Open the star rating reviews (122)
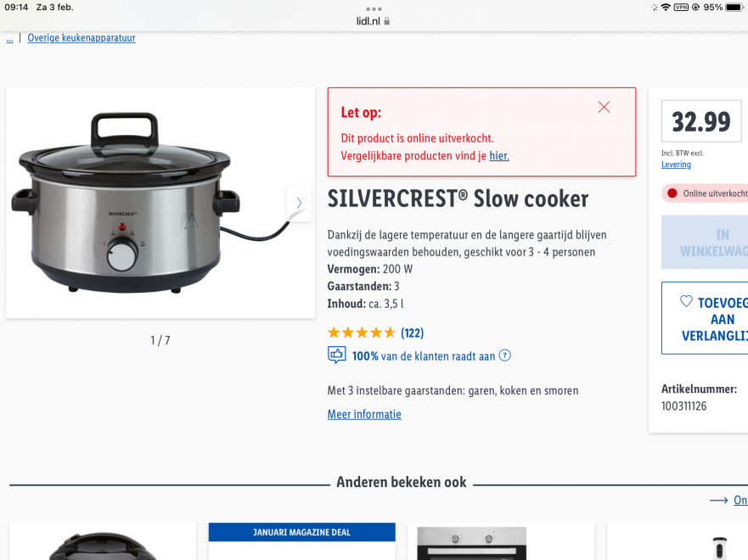This screenshot has width=748, height=560. tap(375, 333)
